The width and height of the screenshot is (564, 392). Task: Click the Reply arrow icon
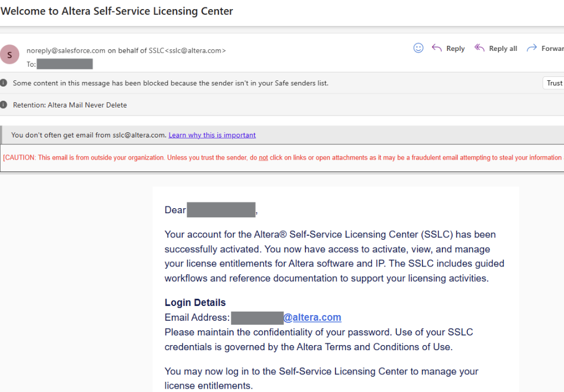[x=437, y=48]
